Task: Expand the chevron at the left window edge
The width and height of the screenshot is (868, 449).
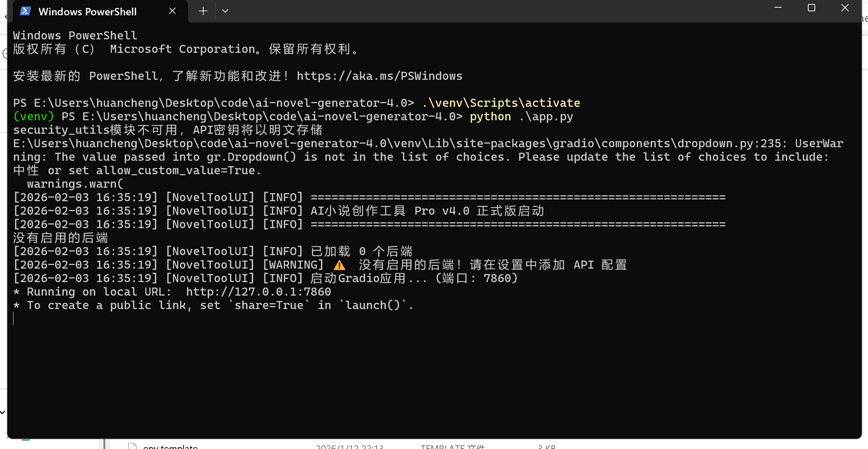Action: coord(3,412)
